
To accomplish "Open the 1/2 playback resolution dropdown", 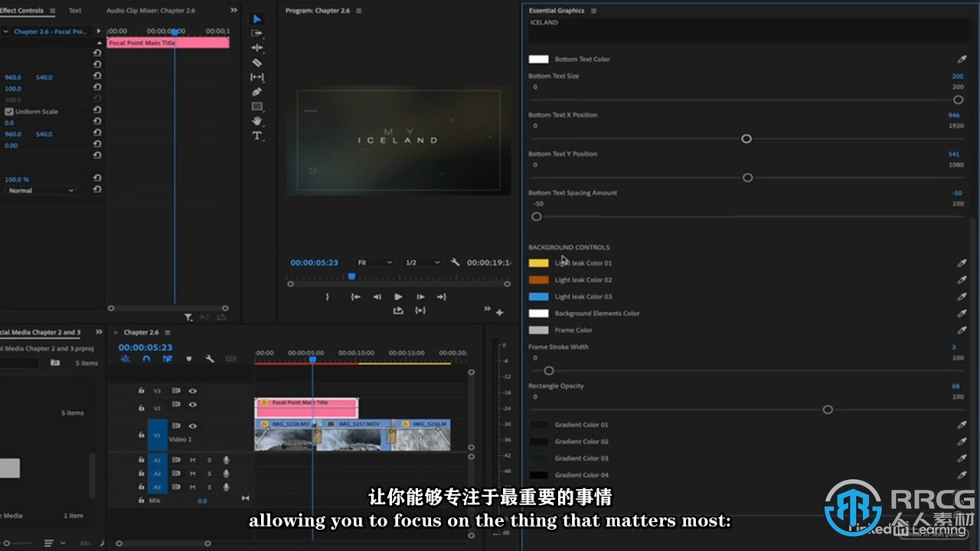I will [423, 262].
